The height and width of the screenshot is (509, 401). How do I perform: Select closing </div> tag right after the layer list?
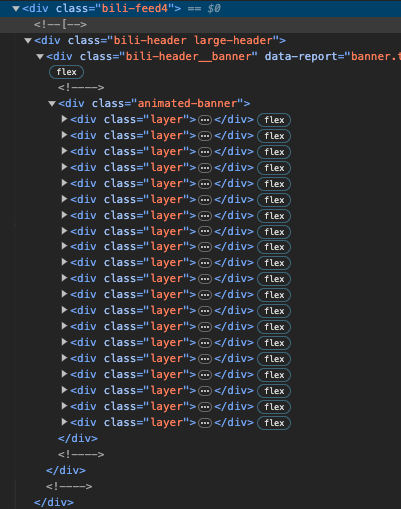click(x=78, y=438)
